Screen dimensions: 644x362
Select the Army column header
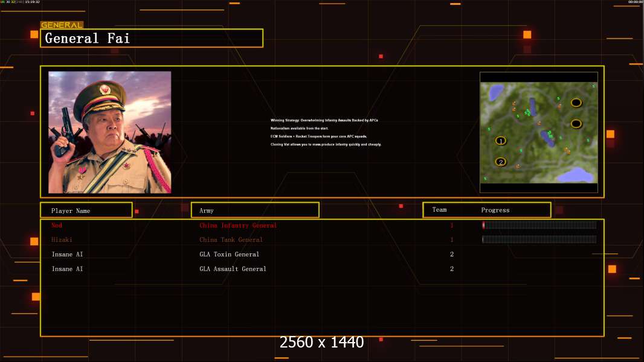click(x=255, y=211)
